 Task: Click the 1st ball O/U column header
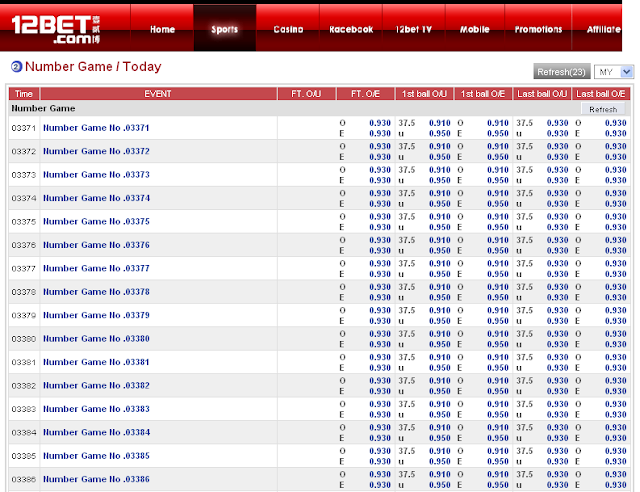point(424,94)
